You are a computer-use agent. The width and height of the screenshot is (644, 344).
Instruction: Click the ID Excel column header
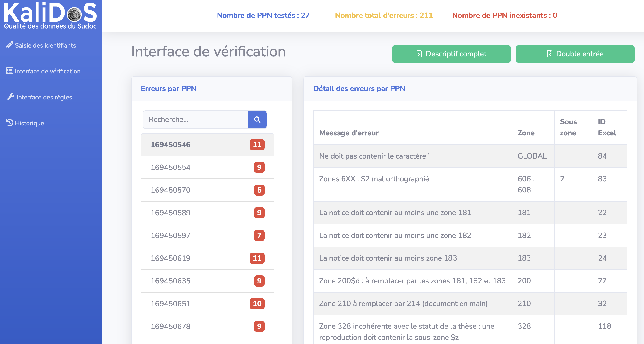[606, 127]
